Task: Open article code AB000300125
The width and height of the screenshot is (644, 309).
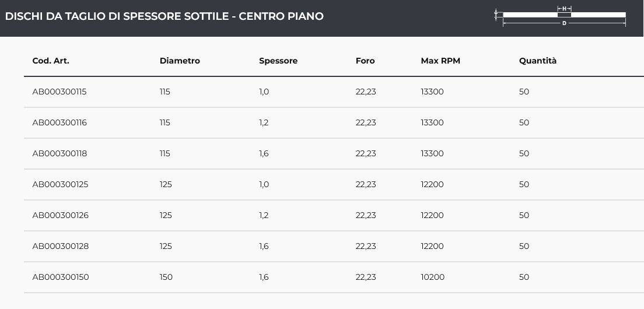Action: pyautogui.click(x=60, y=185)
